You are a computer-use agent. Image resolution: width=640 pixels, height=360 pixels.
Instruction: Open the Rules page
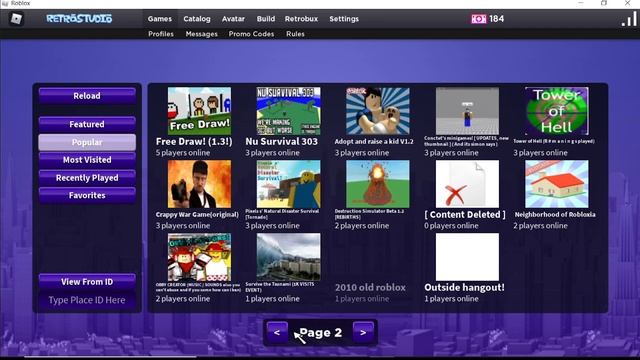(295, 34)
